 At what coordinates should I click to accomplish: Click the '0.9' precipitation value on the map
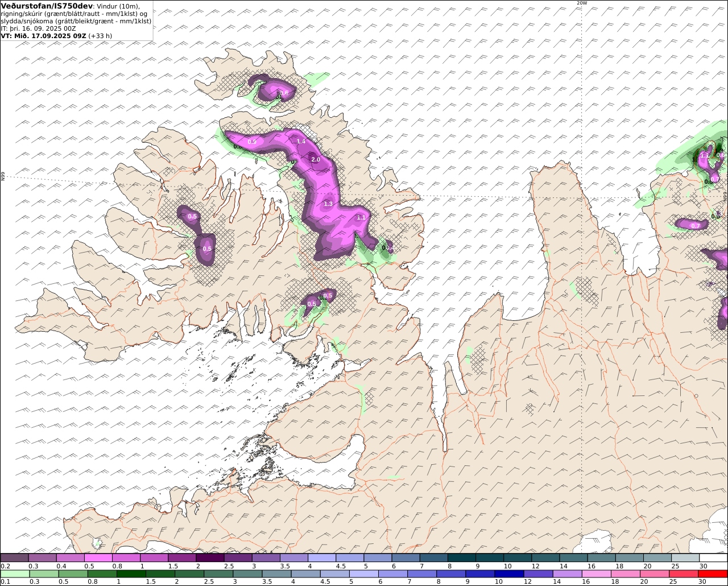[x=253, y=141]
